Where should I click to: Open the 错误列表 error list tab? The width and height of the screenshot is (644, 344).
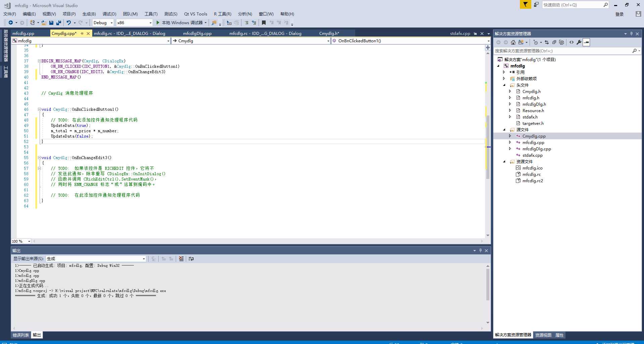point(21,335)
